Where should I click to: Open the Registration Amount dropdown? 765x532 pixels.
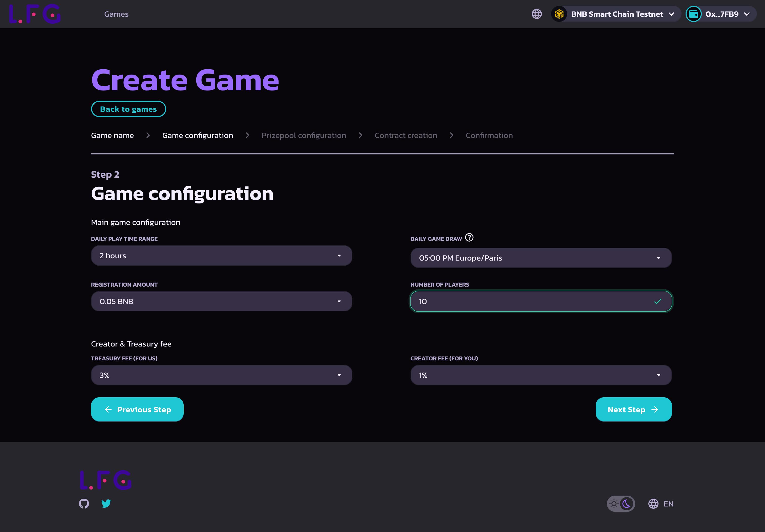pyautogui.click(x=221, y=301)
